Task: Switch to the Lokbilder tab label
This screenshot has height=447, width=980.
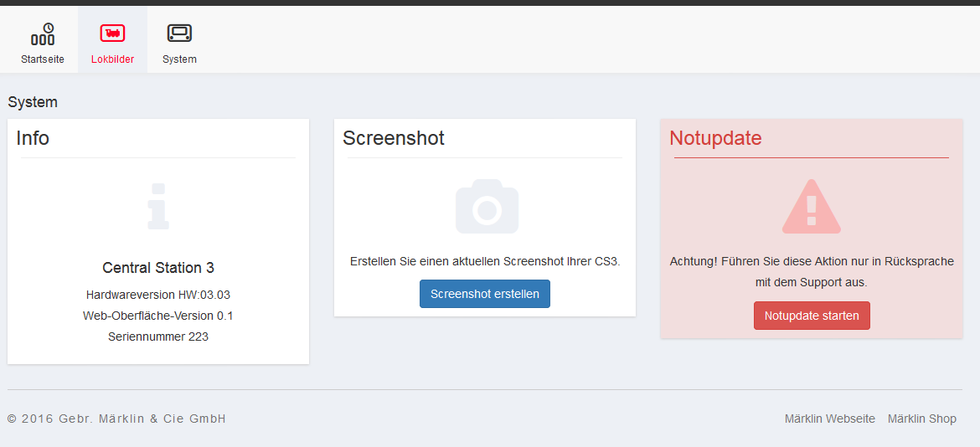Action: 112,59
